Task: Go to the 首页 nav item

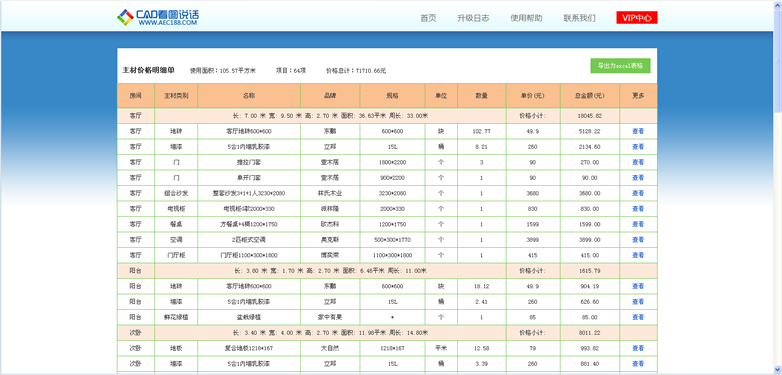Action: pyautogui.click(x=428, y=18)
